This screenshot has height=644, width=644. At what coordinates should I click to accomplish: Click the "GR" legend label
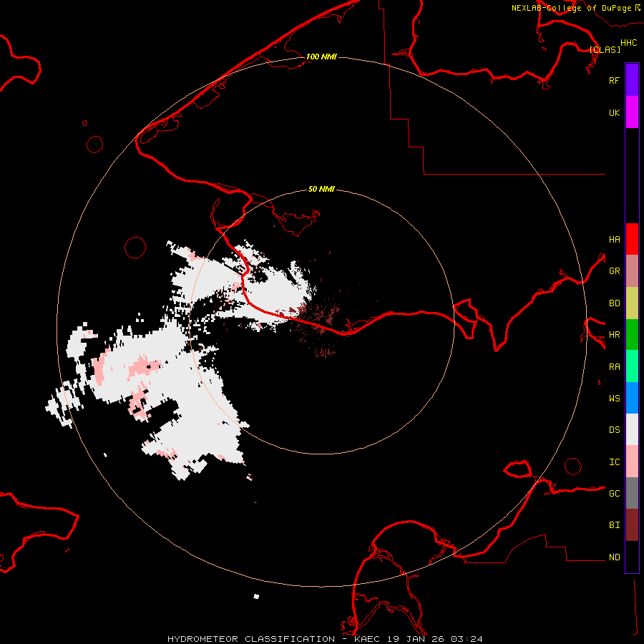(614, 271)
